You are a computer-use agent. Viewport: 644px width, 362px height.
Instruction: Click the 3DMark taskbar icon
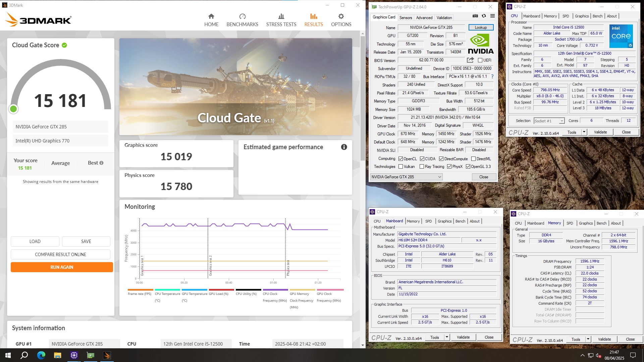[107, 355]
